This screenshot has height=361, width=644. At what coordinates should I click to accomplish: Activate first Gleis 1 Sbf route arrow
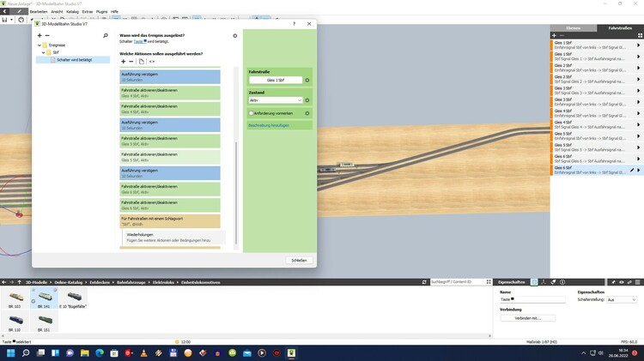point(638,45)
